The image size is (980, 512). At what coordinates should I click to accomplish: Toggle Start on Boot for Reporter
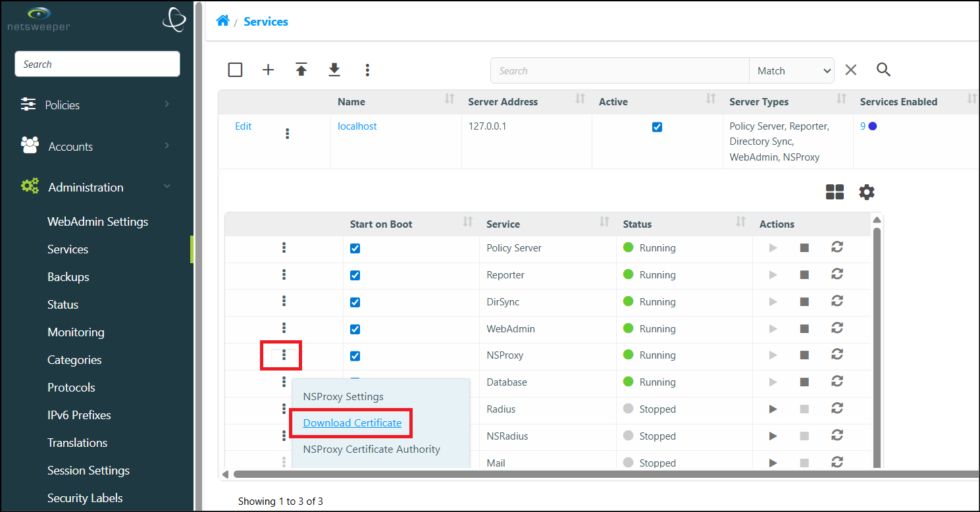[355, 275]
